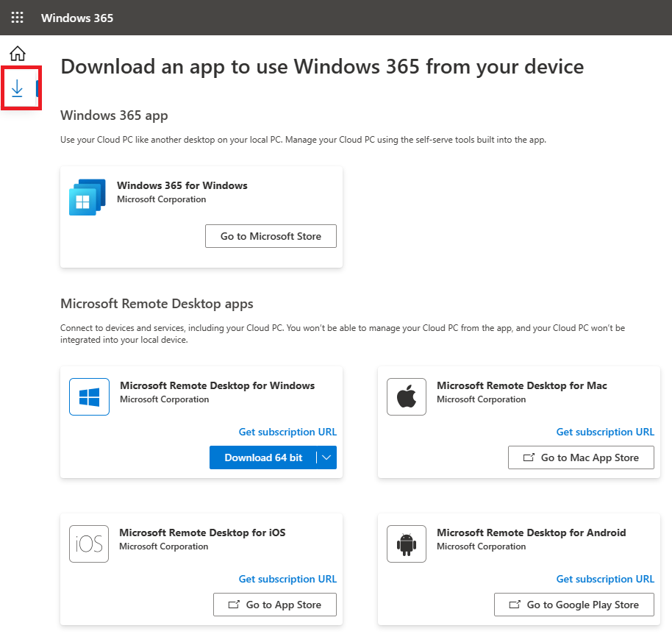
Task: Get subscription URL for Windows Remote Desktop
Action: pyautogui.click(x=287, y=432)
